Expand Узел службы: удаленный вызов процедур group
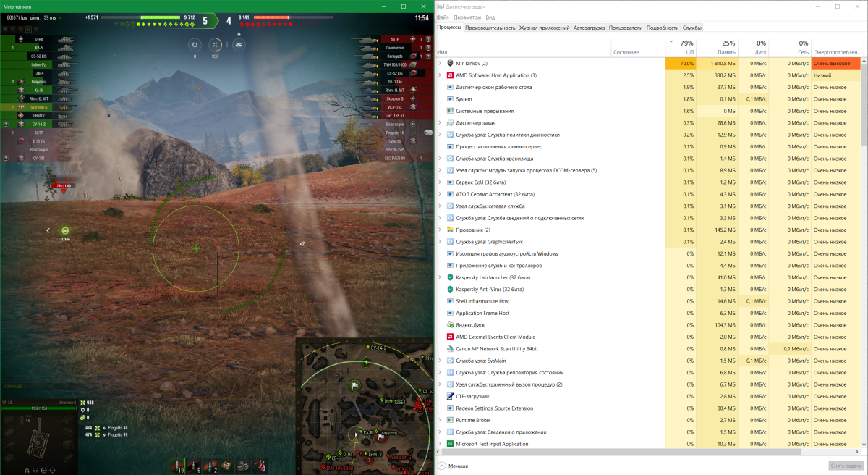The width and height of the screenshot is (868, 475). 440,384
